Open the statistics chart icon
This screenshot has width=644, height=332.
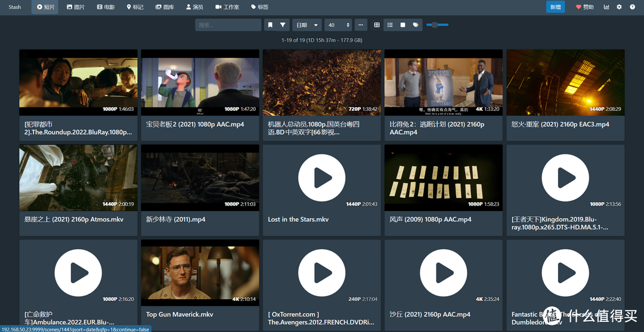click(x=606, y=7)
